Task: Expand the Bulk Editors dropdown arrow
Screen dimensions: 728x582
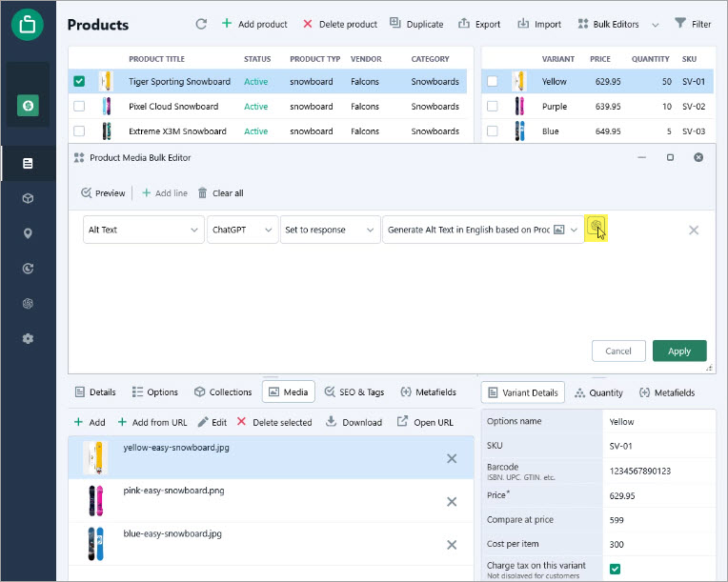Action: (x=656, y=25)
